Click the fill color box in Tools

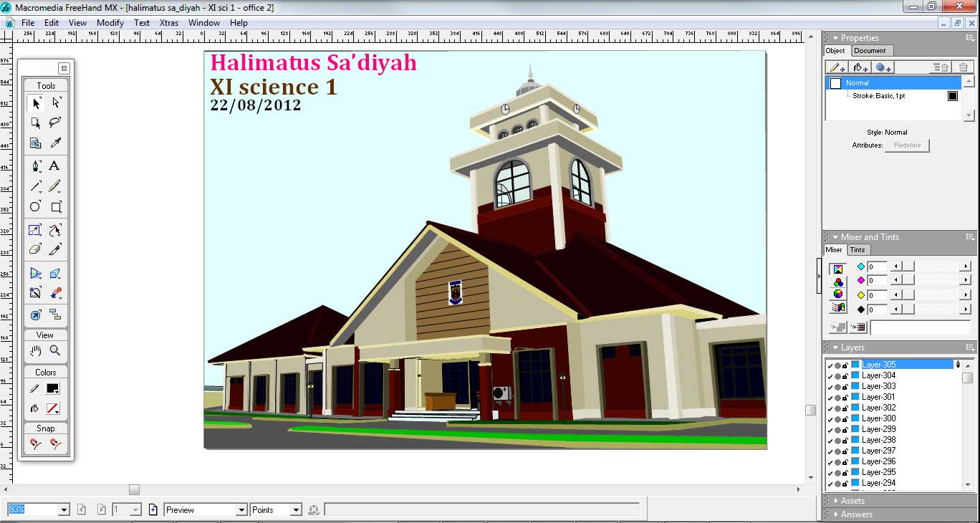point(52,408)
